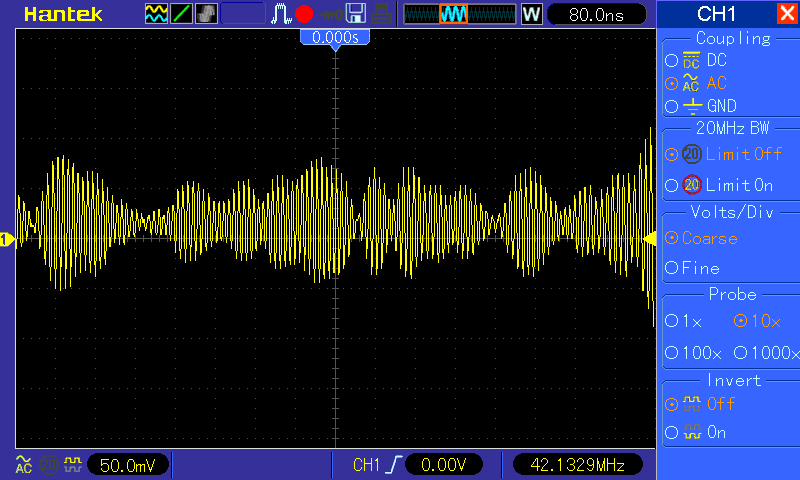Click the 42.1329MHz frequency readout
This screenshot has width=800, height=480.
point(578,465)
